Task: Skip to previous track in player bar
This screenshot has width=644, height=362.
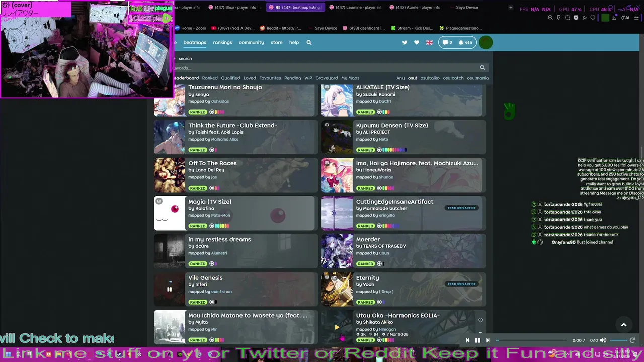Action: pyautogui.click(x=467, y=340)
